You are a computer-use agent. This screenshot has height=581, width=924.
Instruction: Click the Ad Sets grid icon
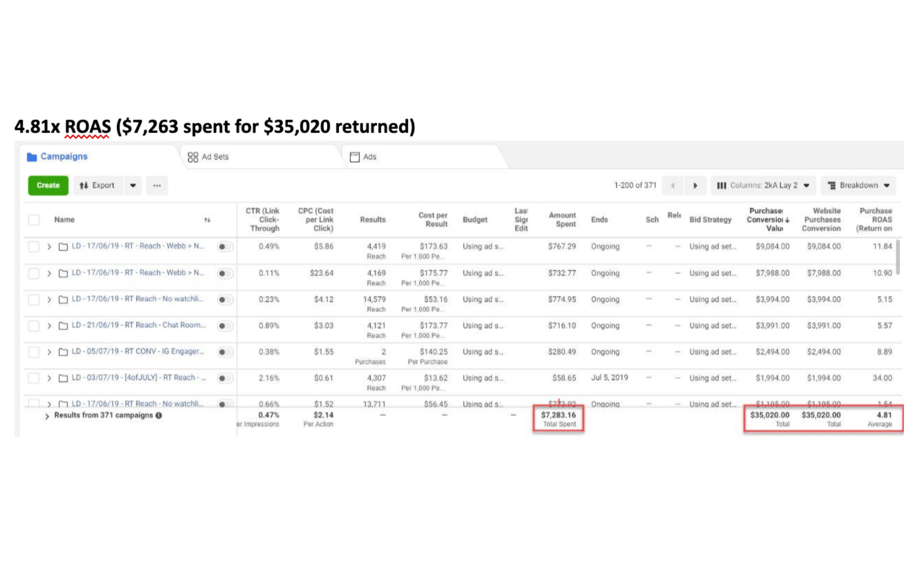click(193, 157)
